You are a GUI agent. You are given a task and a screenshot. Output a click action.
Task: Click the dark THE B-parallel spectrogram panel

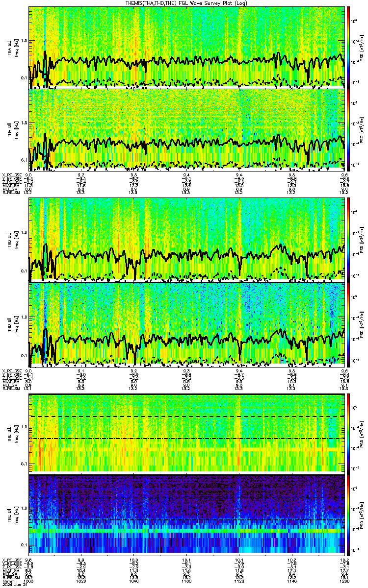pos(187,514)
